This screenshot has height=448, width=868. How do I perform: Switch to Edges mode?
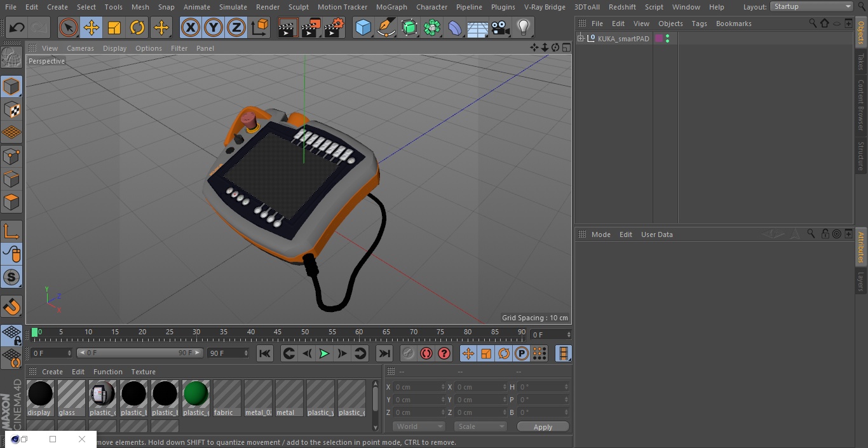11,179
